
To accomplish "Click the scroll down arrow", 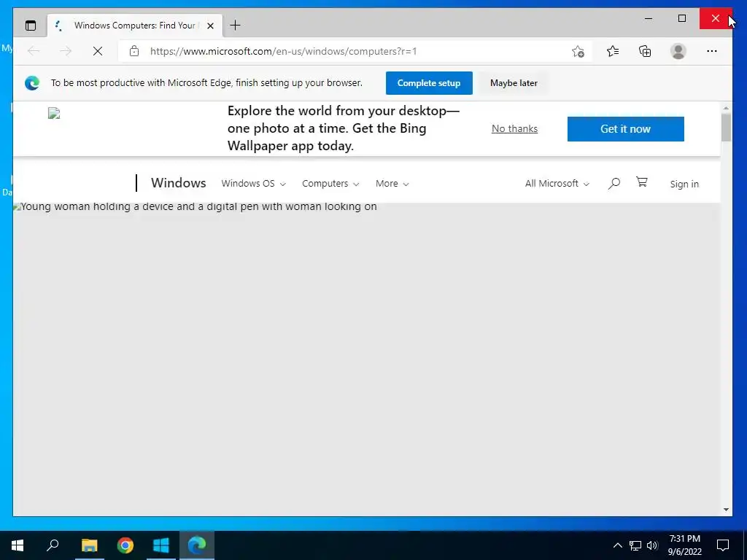I will (x=726, y=510).
